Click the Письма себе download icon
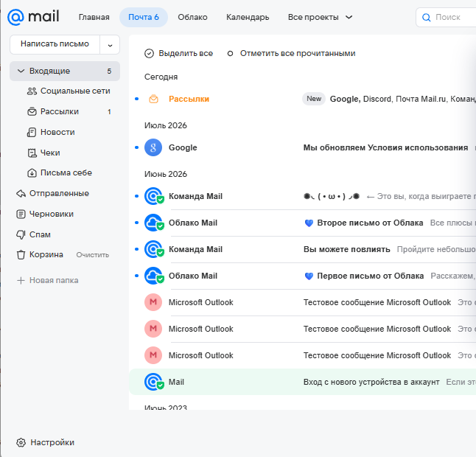The height and width of the screenshot is (457, 476). (32, 173)
